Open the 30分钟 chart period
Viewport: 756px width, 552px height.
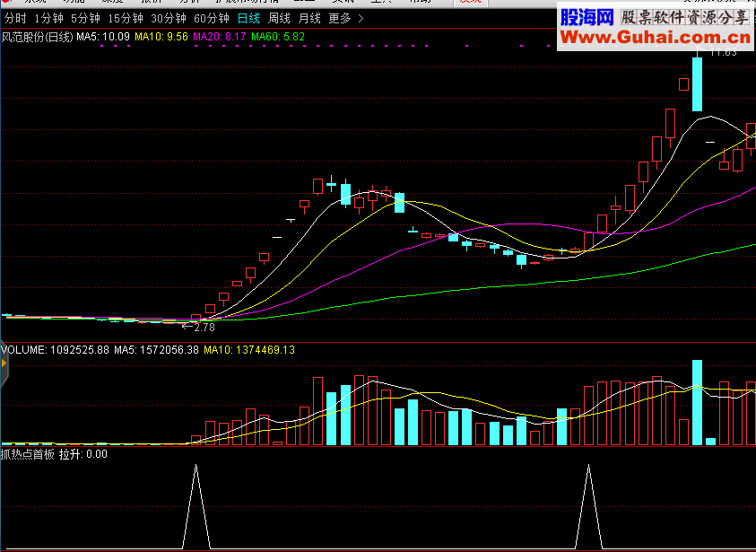tap(169, 19)
